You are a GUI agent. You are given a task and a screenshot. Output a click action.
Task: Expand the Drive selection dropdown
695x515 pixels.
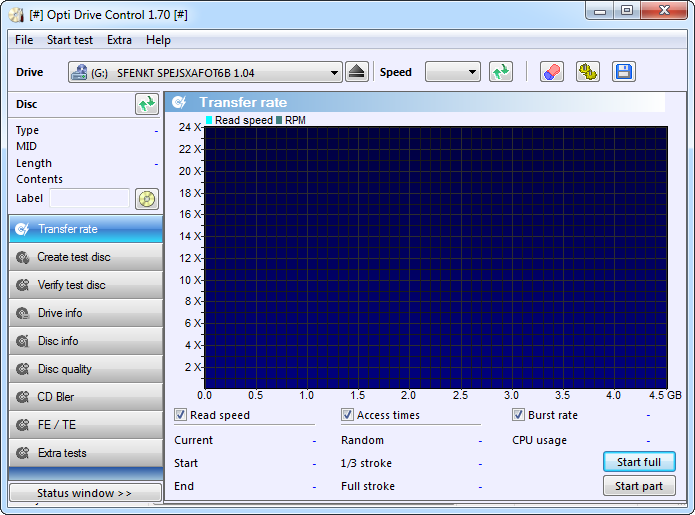point(334,72)
